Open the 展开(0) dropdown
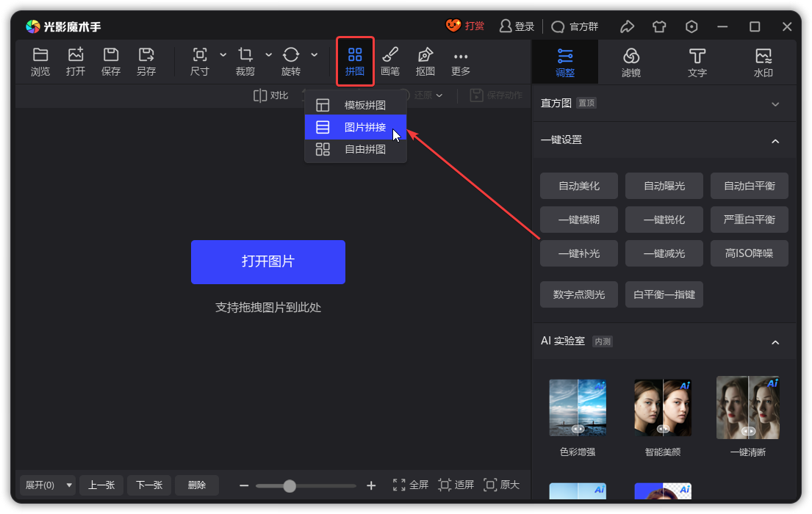 pos(46,485)
